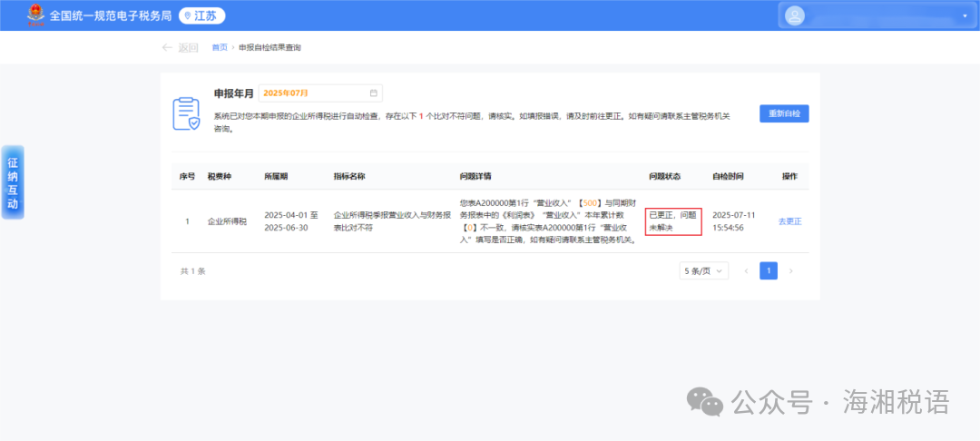Screen dimensions: 980x441
Task: Select the 企业所得税季报营业收入 indicator name cell
Action: pyautogui.click(x=391, y=221)
